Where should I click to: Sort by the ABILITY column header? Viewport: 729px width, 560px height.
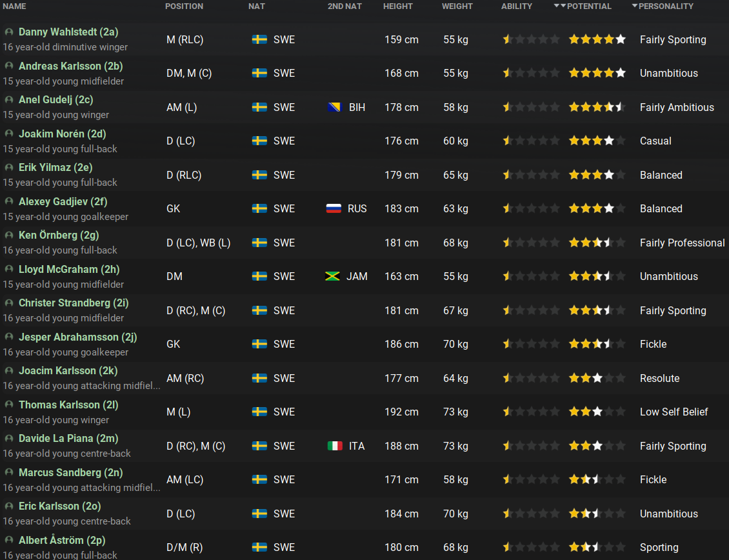tap(517, 6)
